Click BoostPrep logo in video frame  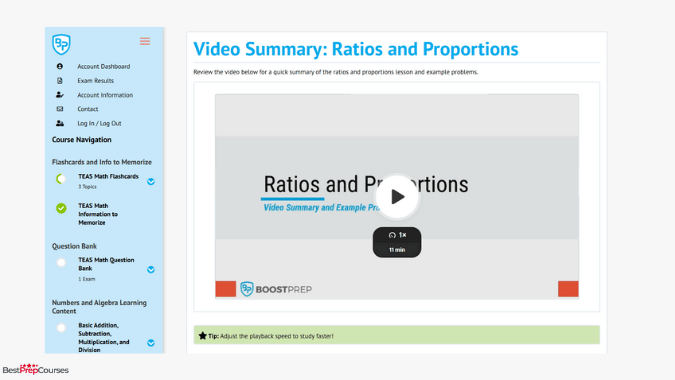tap(276, 289)
